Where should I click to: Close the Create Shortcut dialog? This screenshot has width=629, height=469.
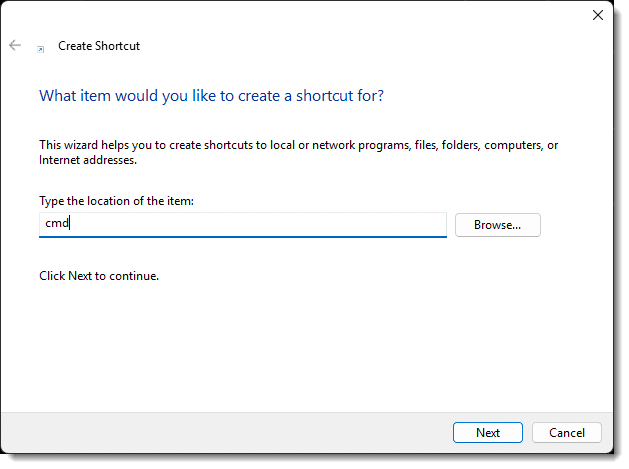pyautogui.click(x=597, y=15)
